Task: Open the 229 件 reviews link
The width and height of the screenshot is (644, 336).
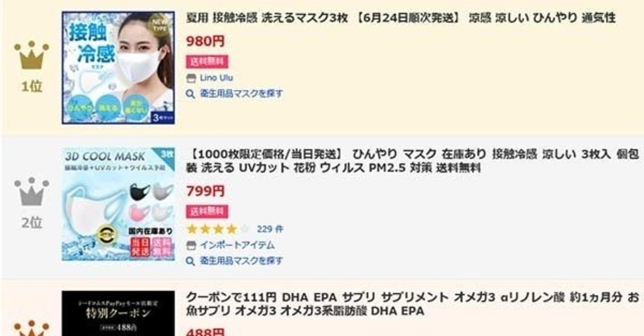Action: click(270, 229)
